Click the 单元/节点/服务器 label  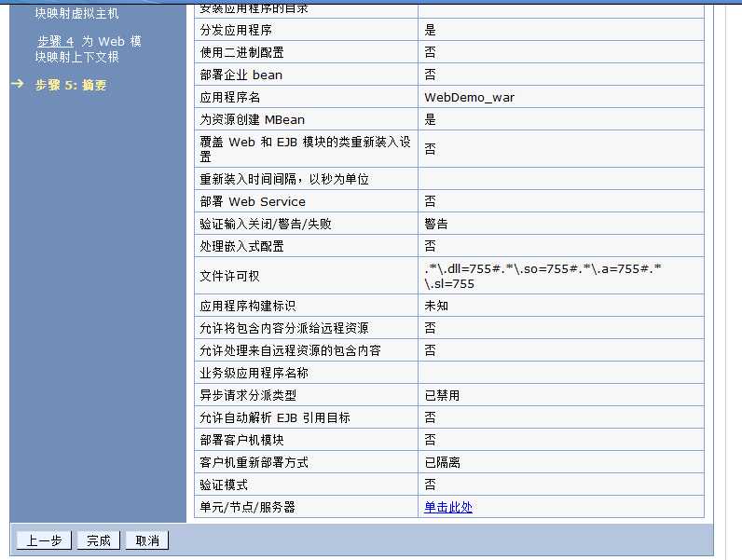247,507
